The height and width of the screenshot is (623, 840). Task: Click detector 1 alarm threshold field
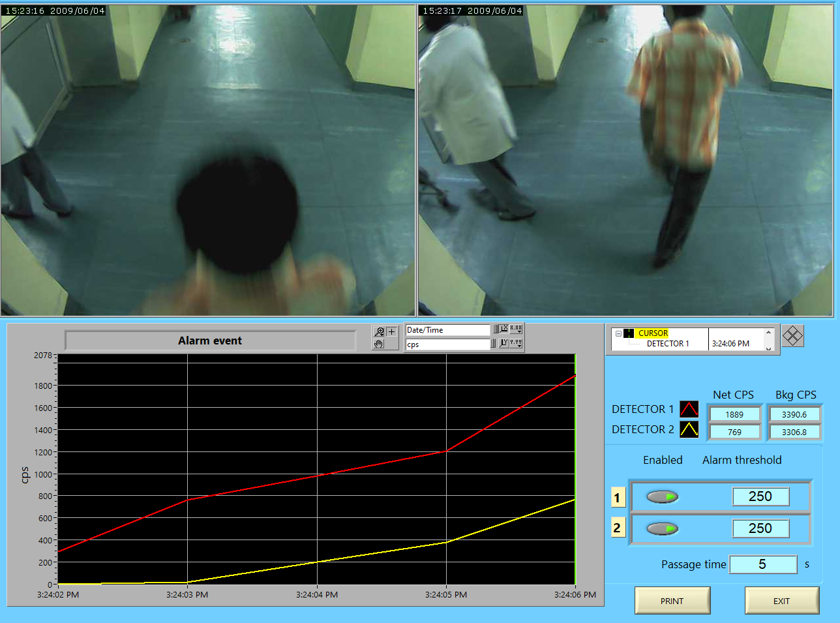760,497
